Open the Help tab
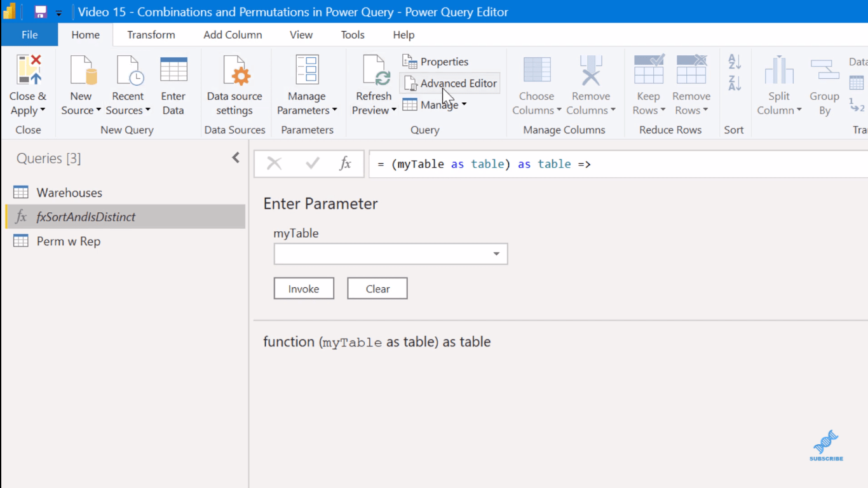The image size is (868, 488). click(x=403, y=35)
